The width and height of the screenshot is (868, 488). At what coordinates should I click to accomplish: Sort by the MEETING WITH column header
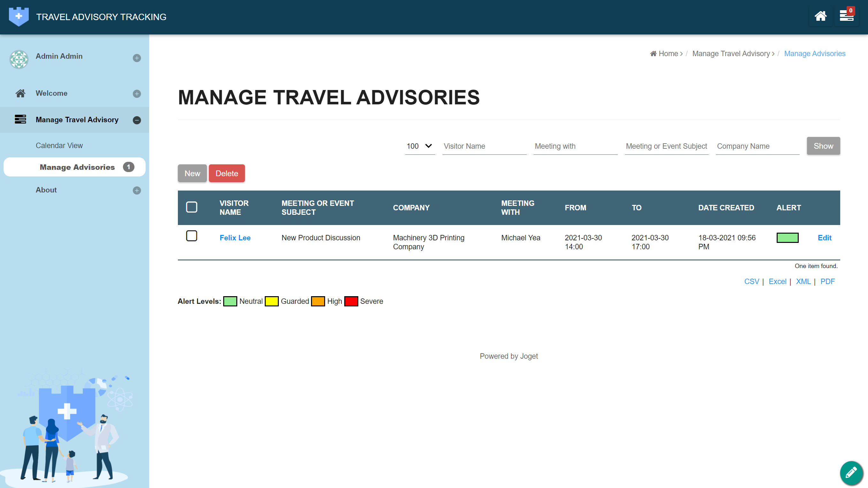pyautogui.click(x=518, y=208)
